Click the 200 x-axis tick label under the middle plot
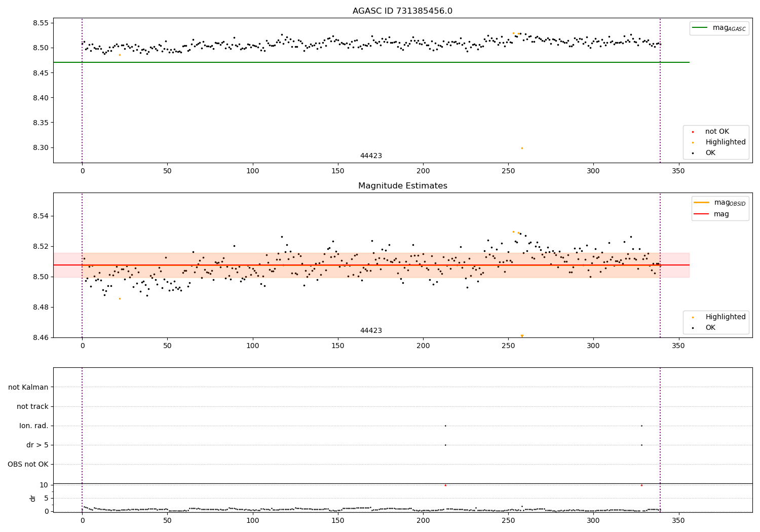This screenshot has width=760, height=532. pos(423,346)
